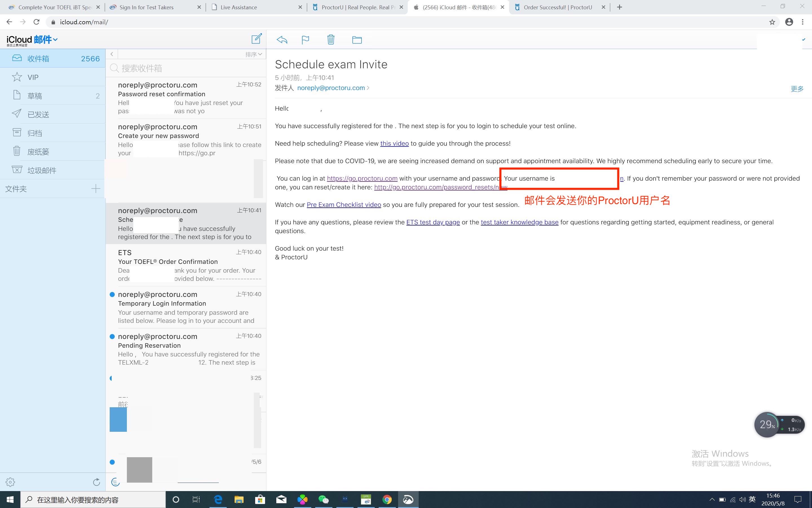Open Google Chrome from taskbar
812x508 pixels.
(387, 500)
